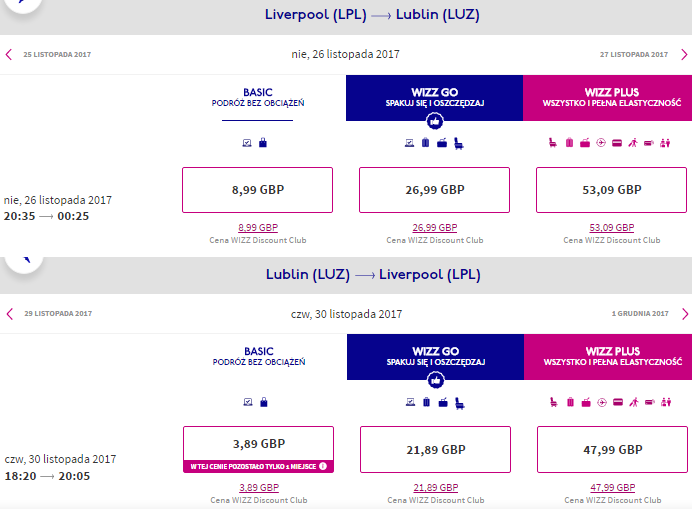Click first seat icon under outbound WIZZ PLUS
692x509 pixels.
point(553,143)
